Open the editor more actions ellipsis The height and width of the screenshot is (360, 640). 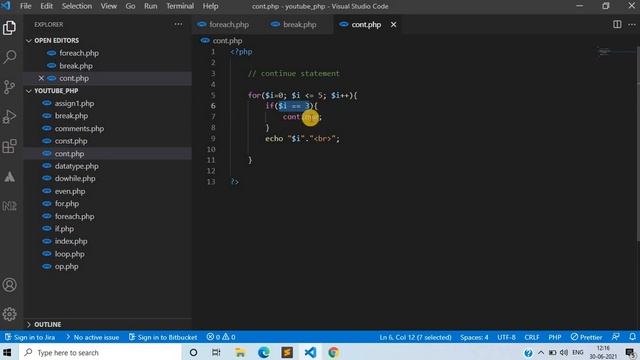tap(631, 24)
